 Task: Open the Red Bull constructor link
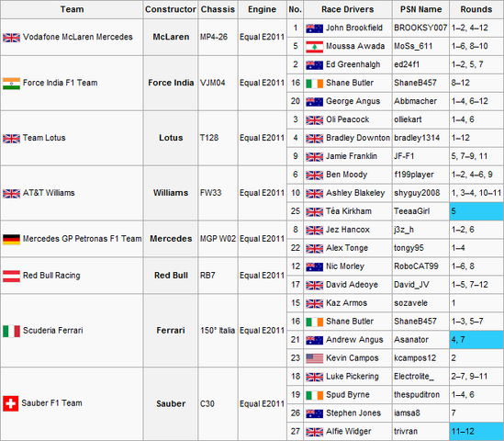point(171,276)
